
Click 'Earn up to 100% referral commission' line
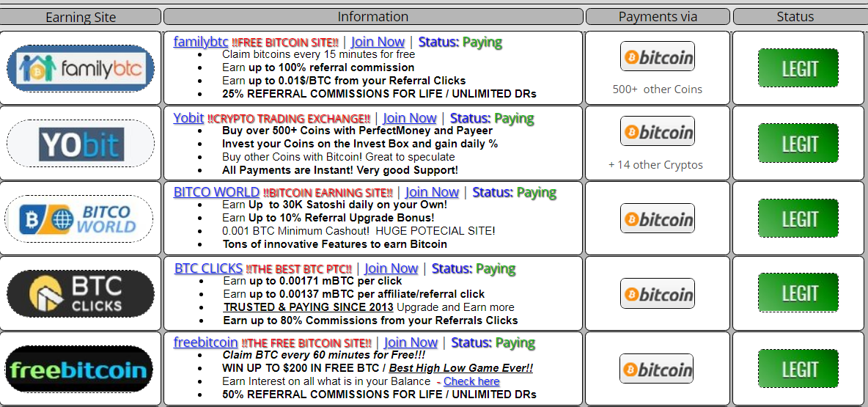click(x=318, y=67)
